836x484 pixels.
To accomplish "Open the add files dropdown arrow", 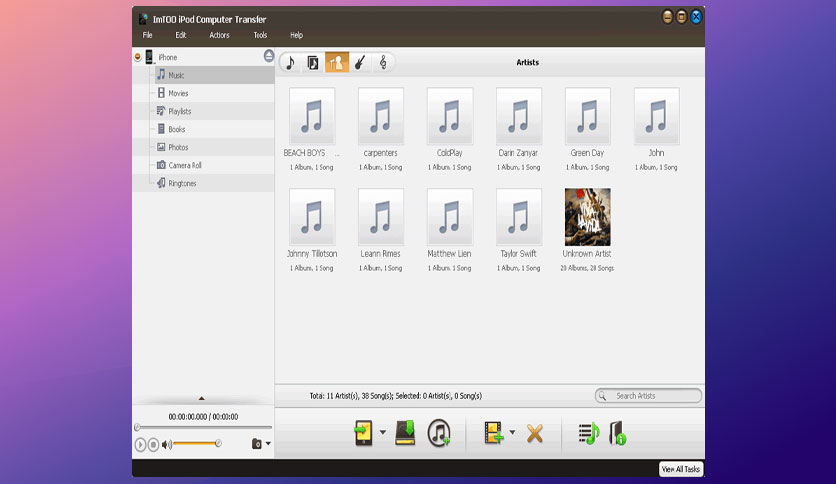I will pyautogui.click(x=512, y=432).
